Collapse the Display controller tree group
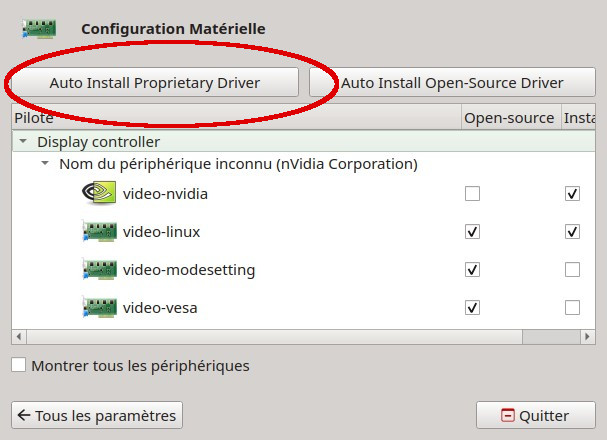This screenshot has width=607, height=440. pyautogui.click(x=23, y=141)
